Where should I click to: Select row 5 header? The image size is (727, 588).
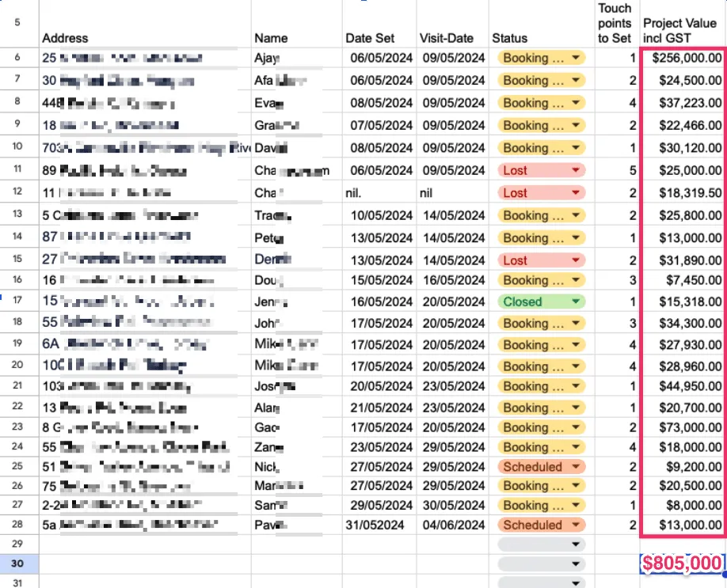(x=19, y=22)
